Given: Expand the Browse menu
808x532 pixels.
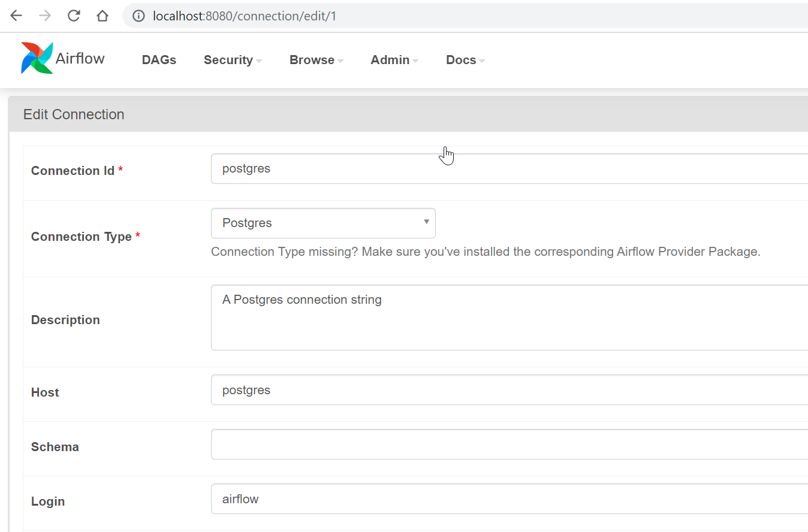Looking at the screenshot, I should pos(316,60).
